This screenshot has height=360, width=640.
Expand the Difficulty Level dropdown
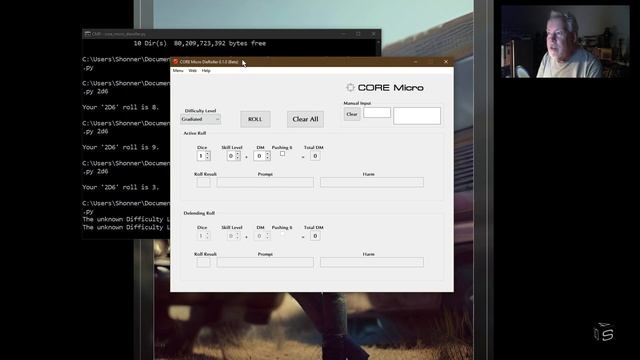[x=200, y=119]
